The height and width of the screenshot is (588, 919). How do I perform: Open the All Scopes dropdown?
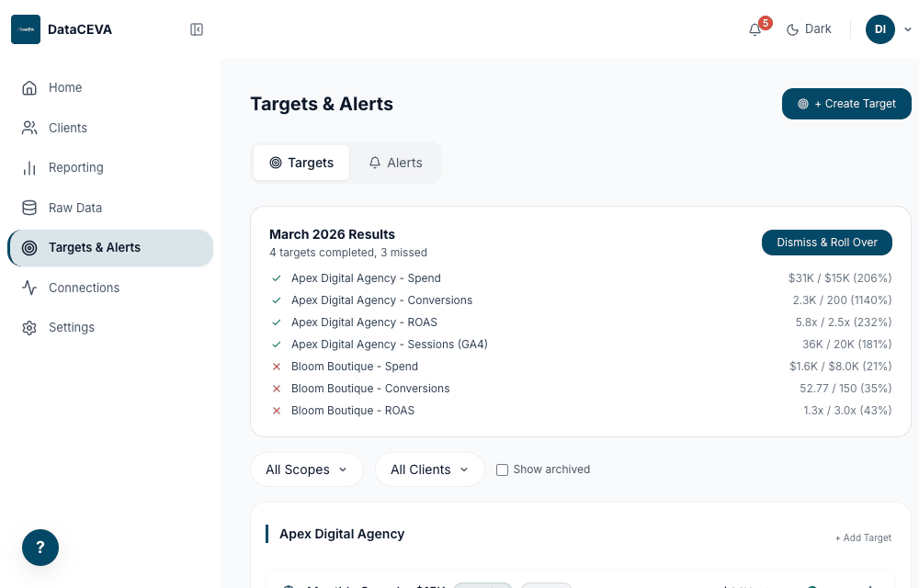pyautogui.click(x=307, y=469)
